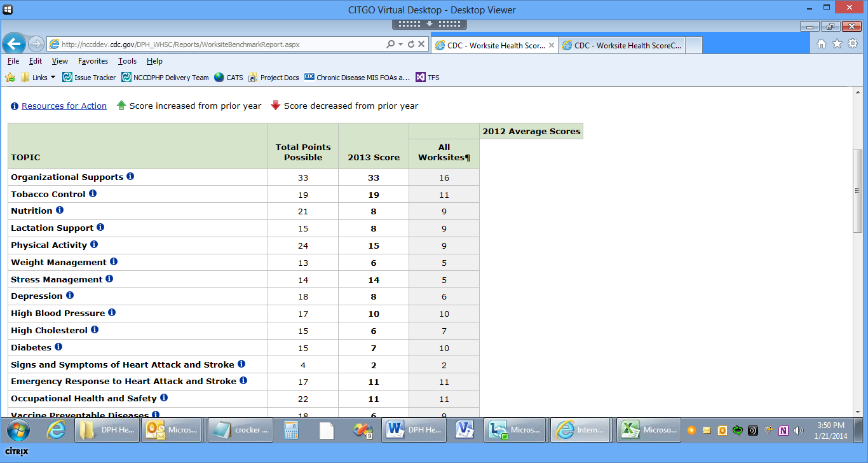Open the Resources for Action link
The height and width of the screenshot is (463, 868).
tap(64, 106)
